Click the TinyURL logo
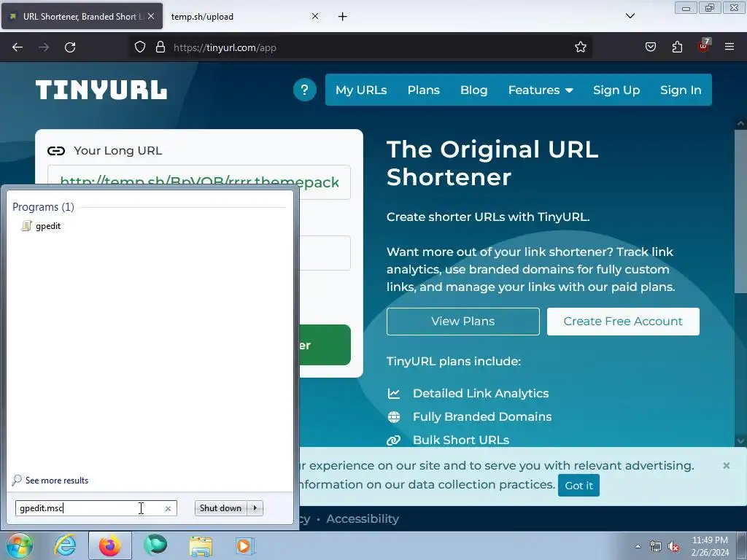This screenshot has height=560, width=747. pyautogui.click(x=101, y=90)
